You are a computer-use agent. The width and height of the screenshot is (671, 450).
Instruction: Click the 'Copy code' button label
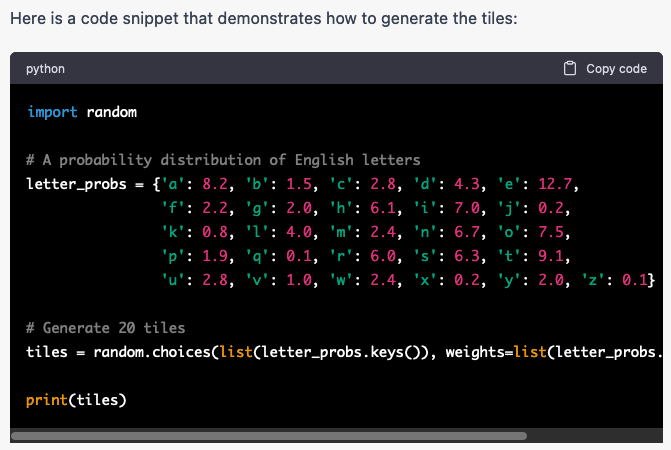pos(616,69)
